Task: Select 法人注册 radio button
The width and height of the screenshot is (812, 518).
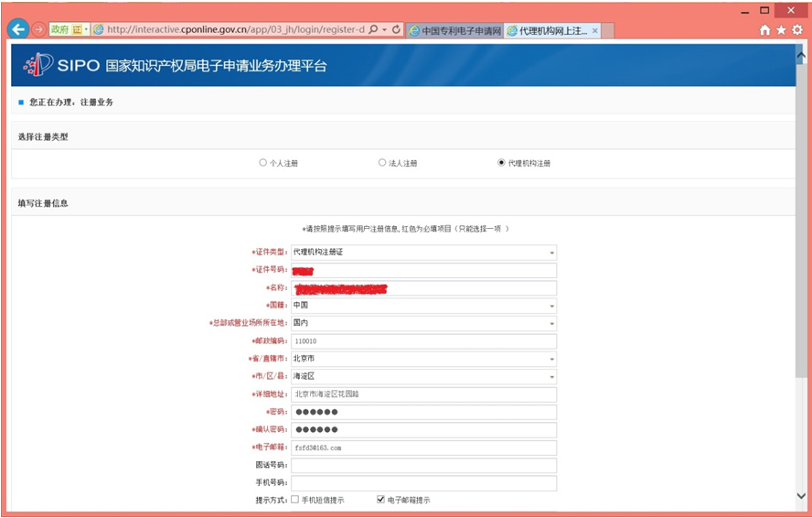Action: (382, 163)
